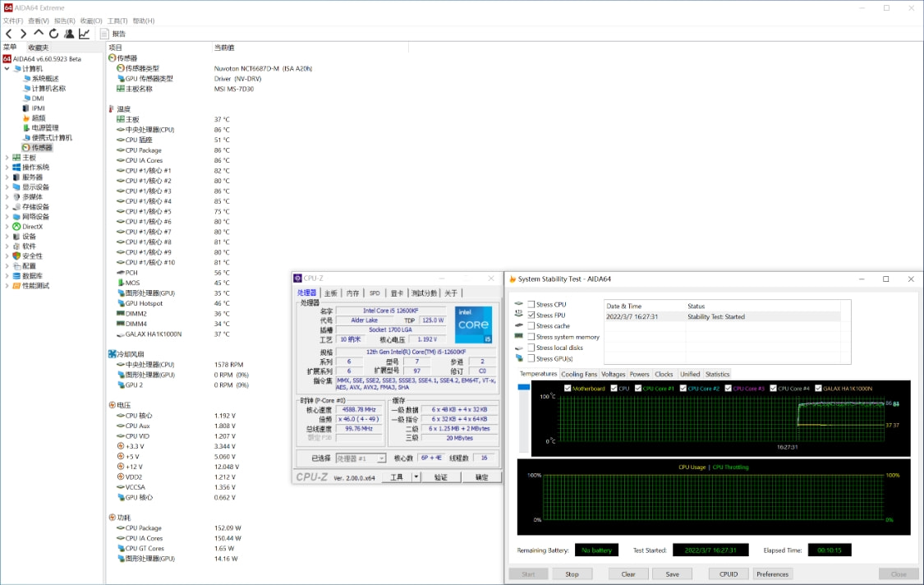Click the Report (报告) document icon
The height and width of the screenshot is (585, 924).
[x=104, y=34]
